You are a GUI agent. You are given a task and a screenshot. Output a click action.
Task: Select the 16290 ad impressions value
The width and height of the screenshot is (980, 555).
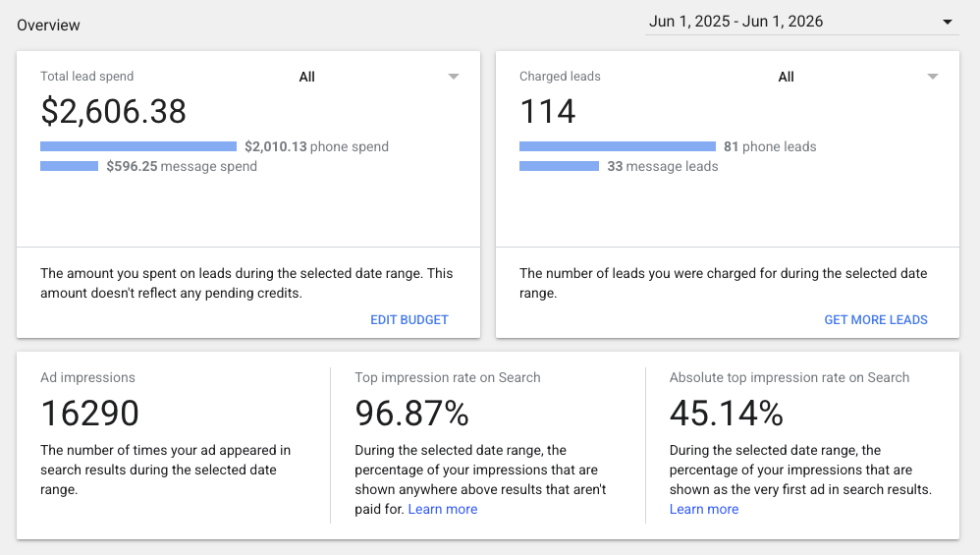(90, 414)
